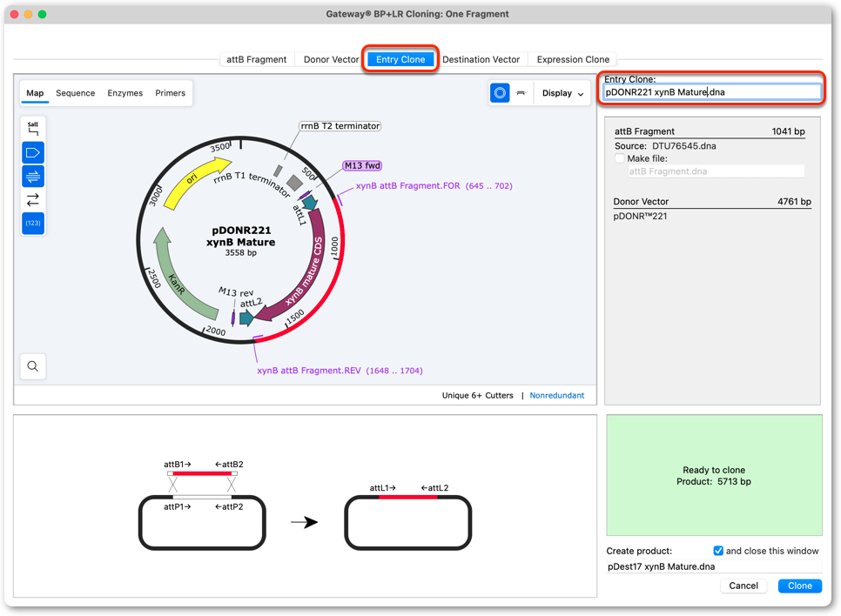Toggle the primers side icon
This screenshot has width=841, height=616.
click(x=33, y=177)
